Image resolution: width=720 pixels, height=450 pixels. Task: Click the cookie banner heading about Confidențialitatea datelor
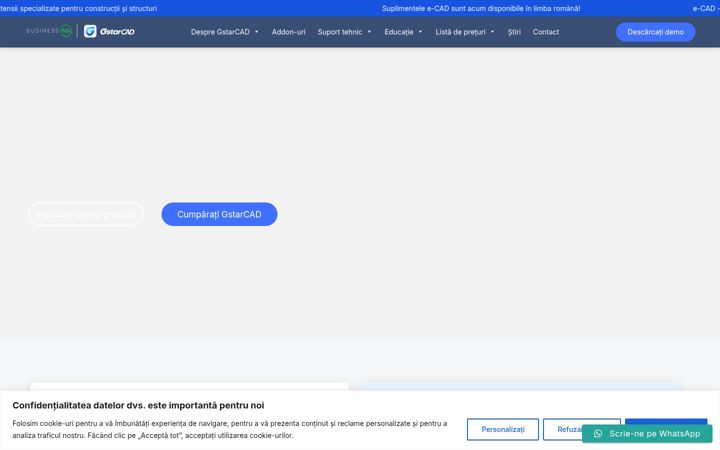coord(138,405)
